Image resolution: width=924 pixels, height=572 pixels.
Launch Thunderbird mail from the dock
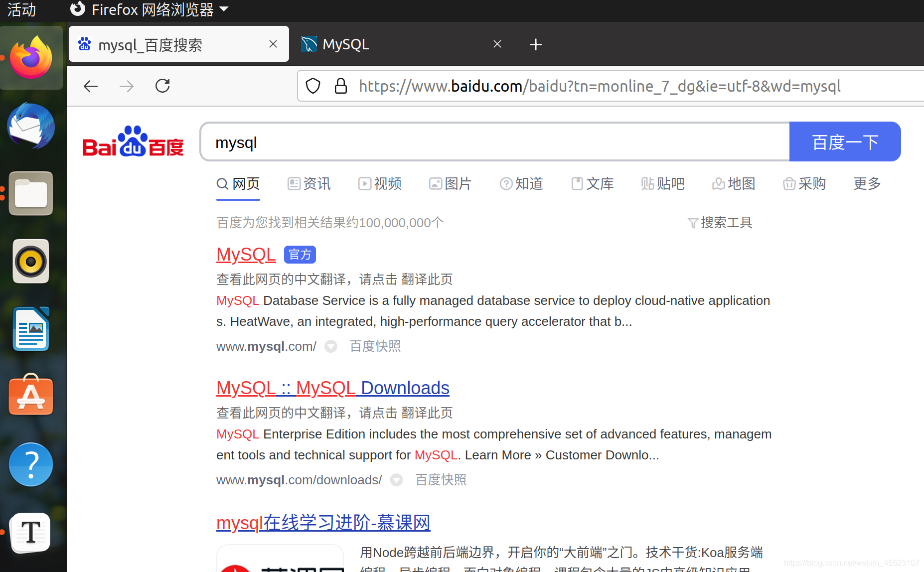31,126
